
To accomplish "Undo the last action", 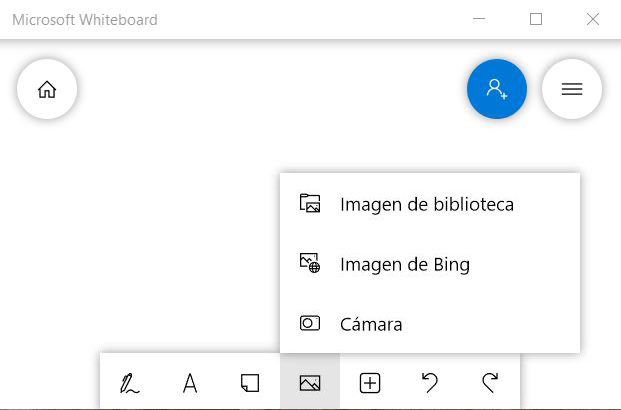I will click(x=430, y=383).
